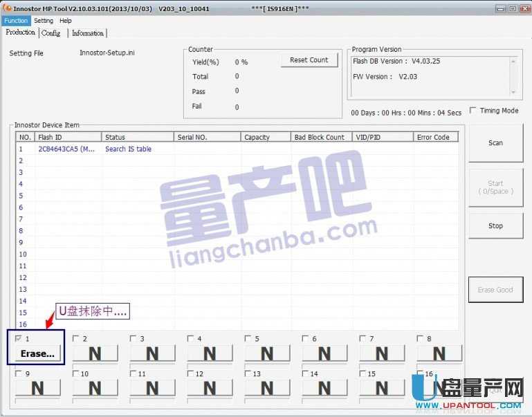This screenshot has height=417, width=532.
Task: Check the port 3 checkbox
Action: point(133,339)
